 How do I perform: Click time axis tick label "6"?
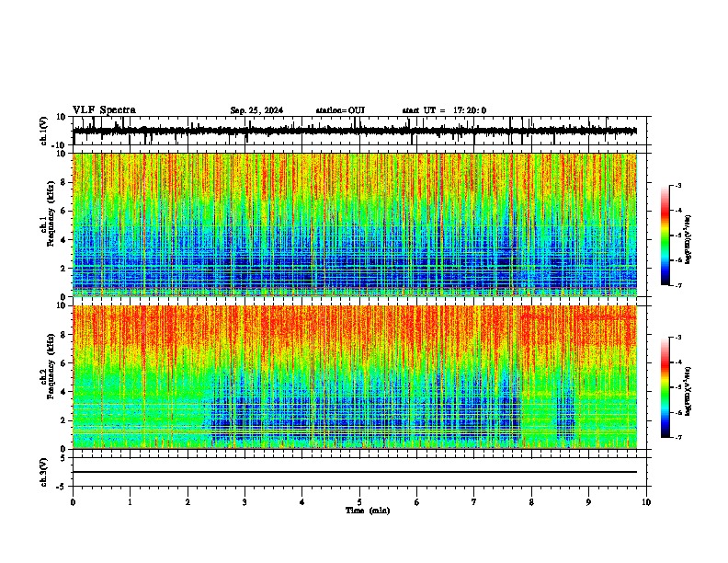pos(417,502)
